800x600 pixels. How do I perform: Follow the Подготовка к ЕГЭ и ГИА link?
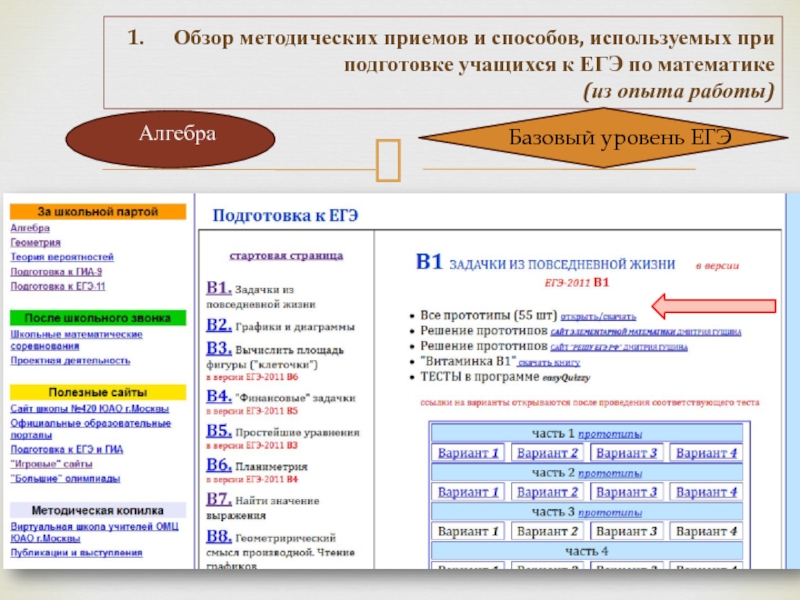67,449
